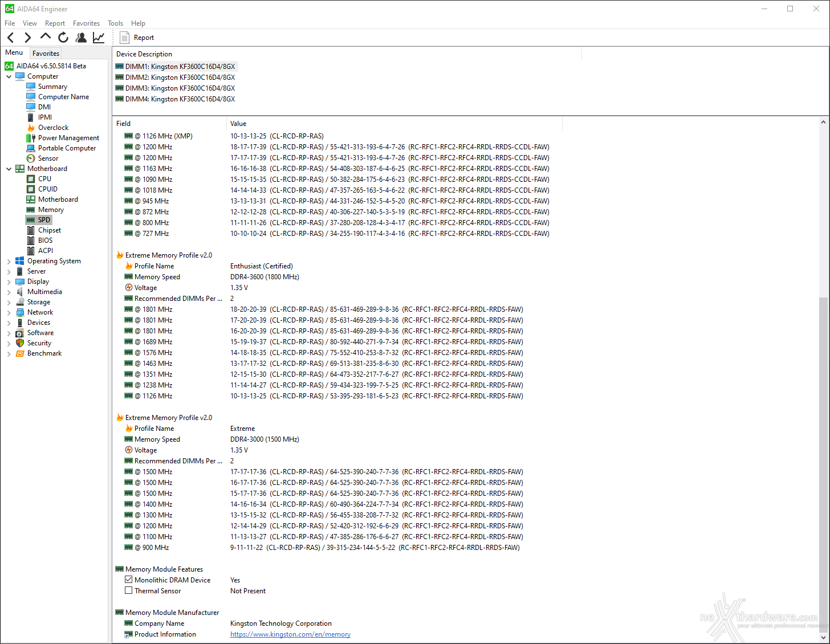Expand the Server tree node
The width and height of the screenshot is (830, 644).
[x=9, y=271]
